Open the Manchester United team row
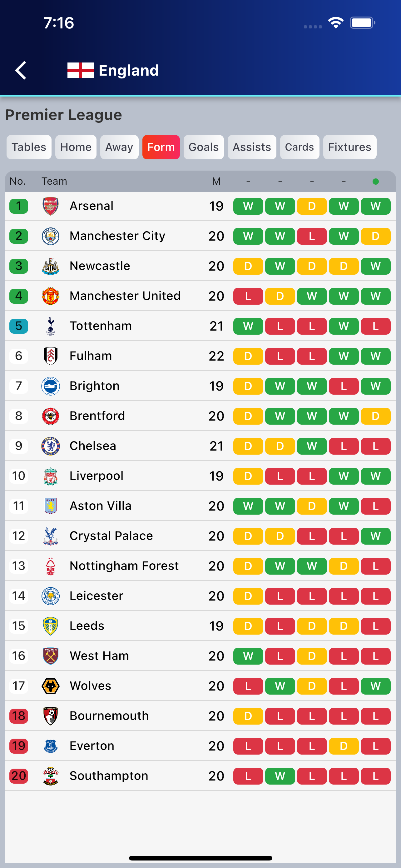 [x=125, y=296]
